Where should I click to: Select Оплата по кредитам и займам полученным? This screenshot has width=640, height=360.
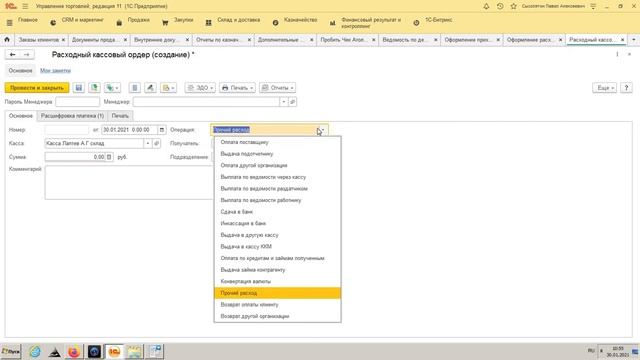(278, 258)
